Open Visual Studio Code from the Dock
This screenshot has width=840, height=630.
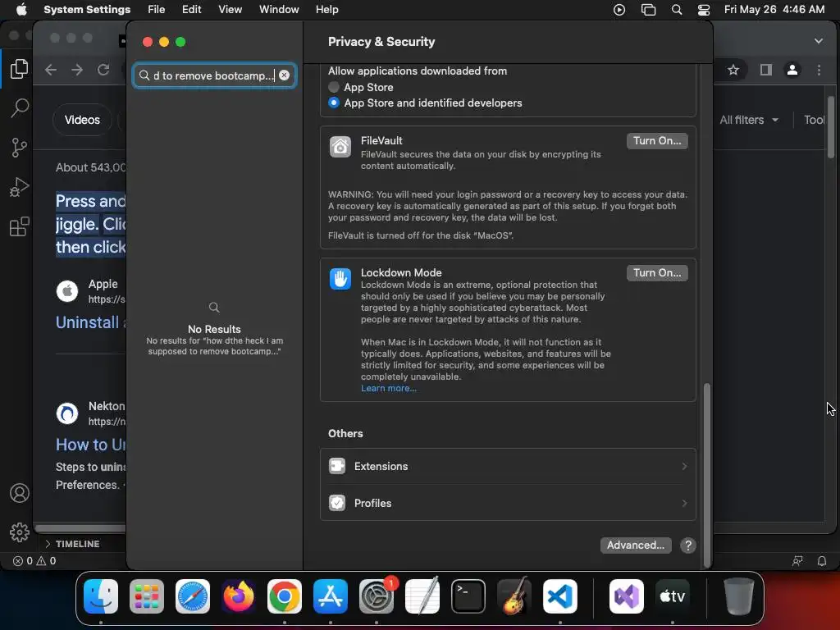(x=559, y=596)
